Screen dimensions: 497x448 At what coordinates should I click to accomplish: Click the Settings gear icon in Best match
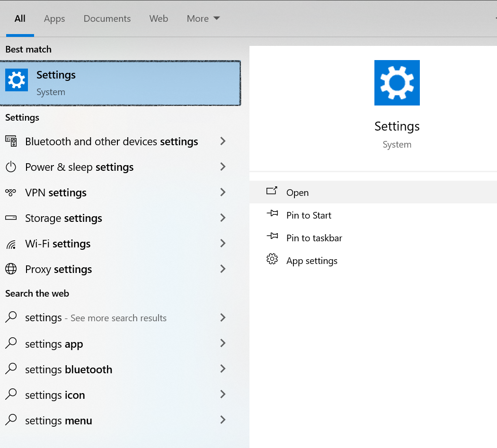(17, 80)
